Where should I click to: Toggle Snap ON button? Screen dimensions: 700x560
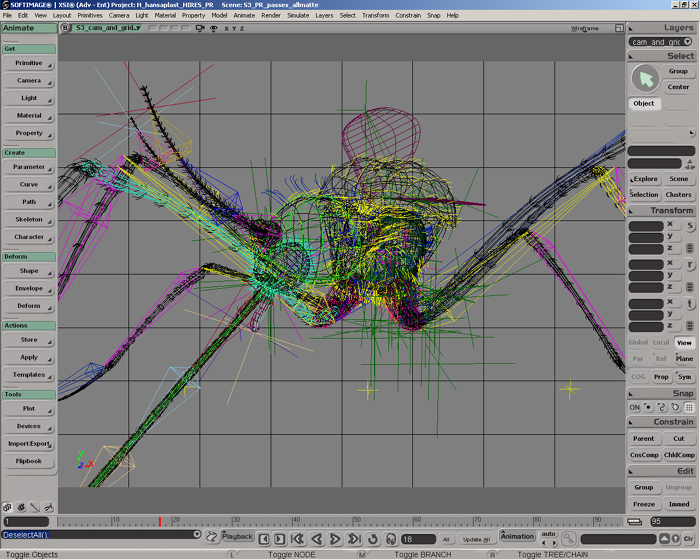point(634,407)
